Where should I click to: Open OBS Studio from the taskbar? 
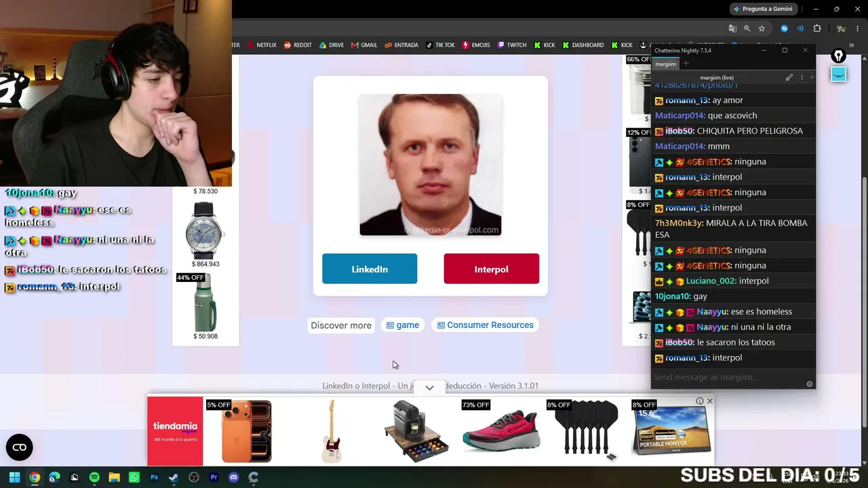pos(194,477)
